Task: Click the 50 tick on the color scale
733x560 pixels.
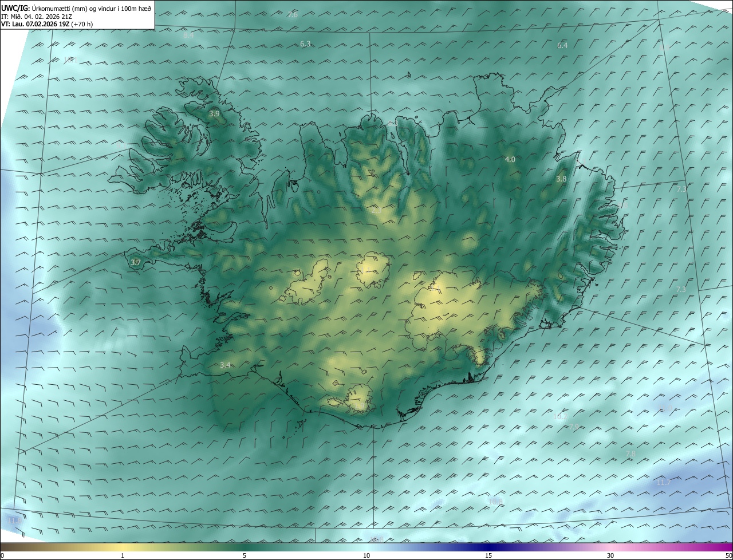Action: click(x=728, y=555)
